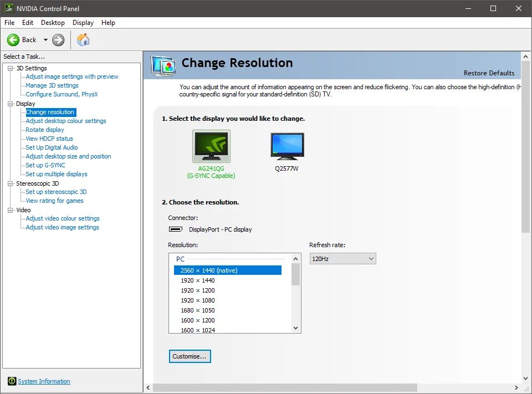
Task: Click the green Back arrow icon
Action: pyautogui.click(x=13, y=40)
